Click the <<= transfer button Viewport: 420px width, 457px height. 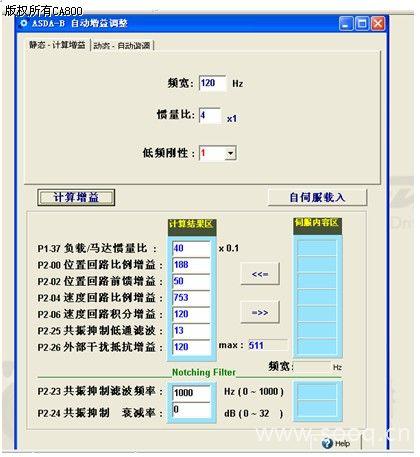[260, 274]
